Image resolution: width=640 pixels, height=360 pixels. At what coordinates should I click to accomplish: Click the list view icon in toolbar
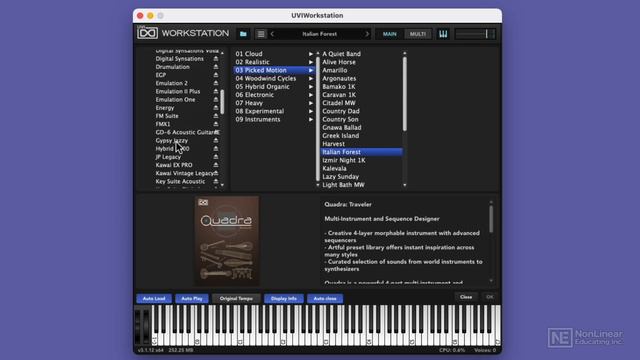point(261,34)
